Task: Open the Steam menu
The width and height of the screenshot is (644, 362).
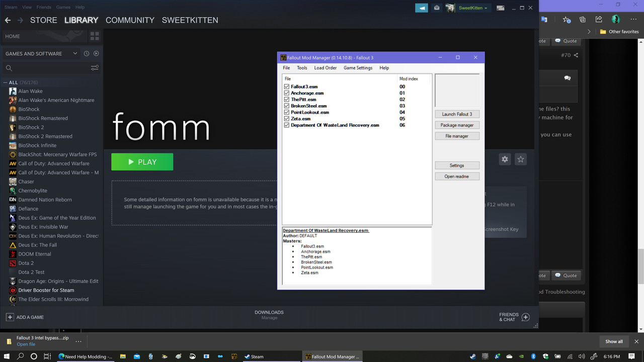Action: tap(11, 7)
